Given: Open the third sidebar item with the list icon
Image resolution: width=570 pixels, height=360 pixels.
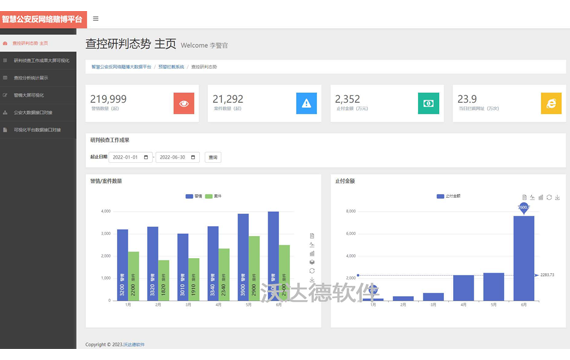Looking at the screenshot, I should [38, 78].
